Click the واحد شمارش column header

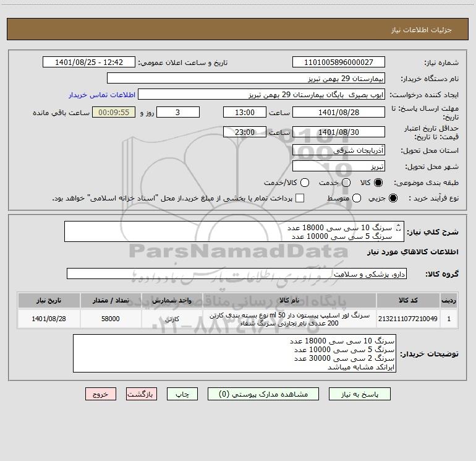click(x=172, y=300)
